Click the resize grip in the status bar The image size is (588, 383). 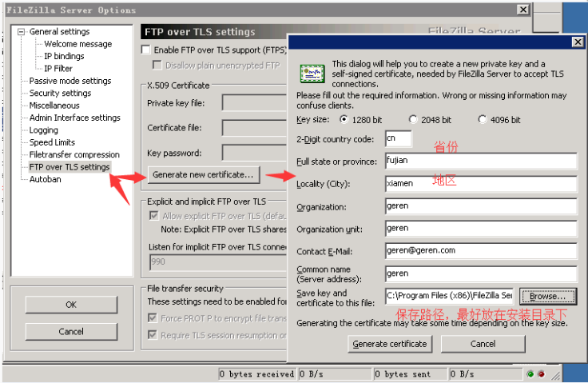tap(556, 375)
